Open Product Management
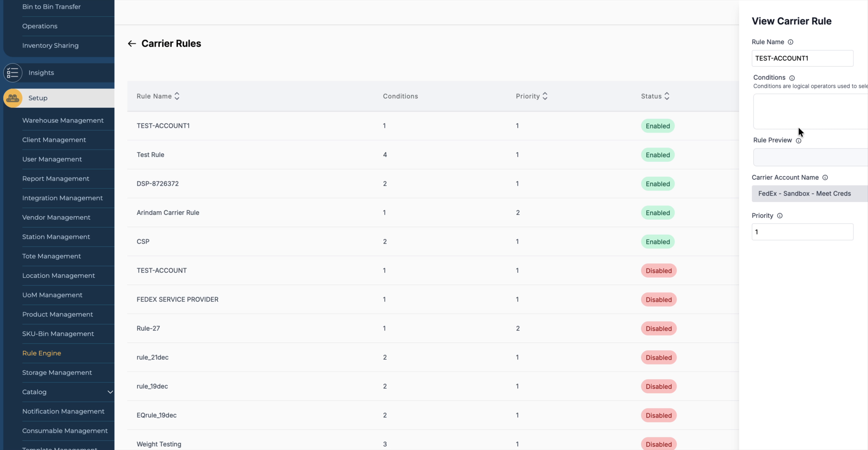The image size is (868, 450). click(58, 315)
